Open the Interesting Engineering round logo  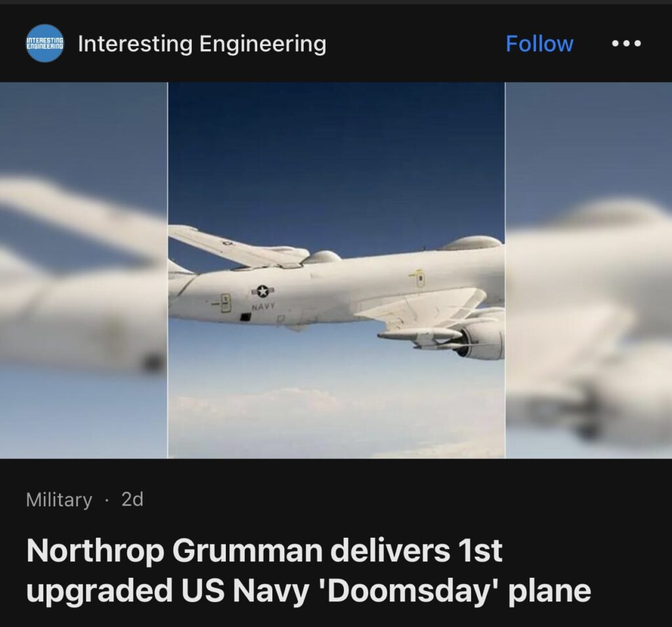coord(45,43)
